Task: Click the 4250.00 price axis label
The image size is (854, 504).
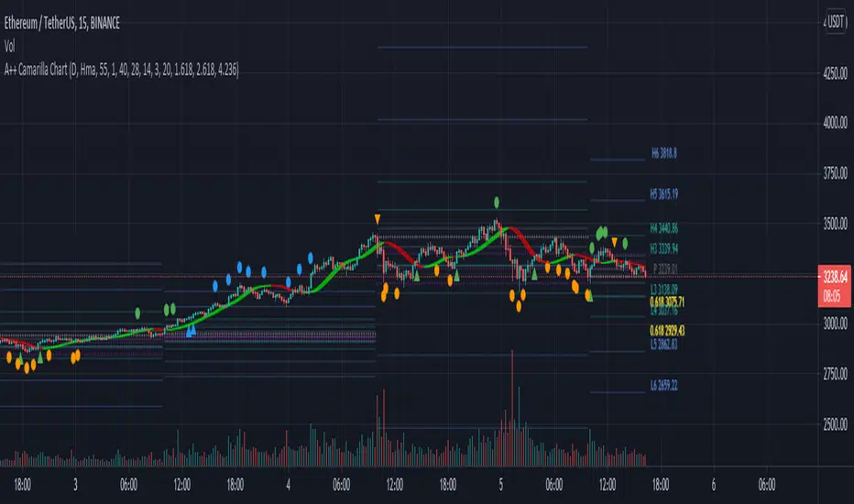Action: (x=835, y=73)
